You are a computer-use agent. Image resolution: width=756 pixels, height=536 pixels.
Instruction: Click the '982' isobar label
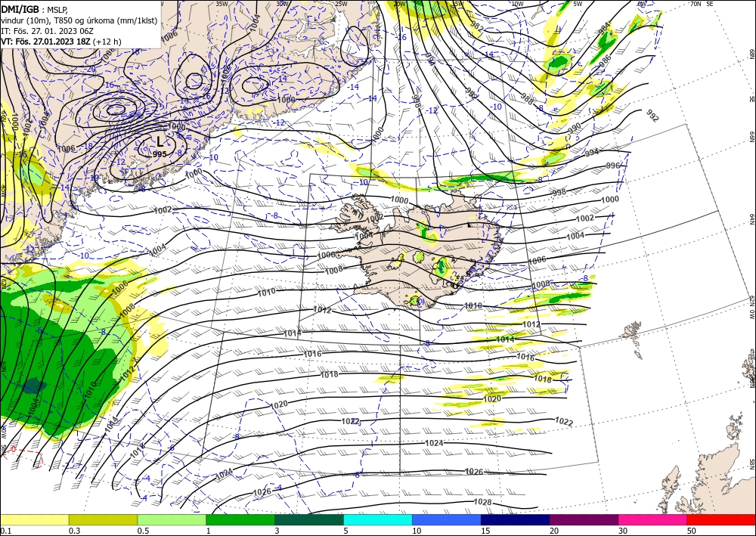tap(476, 27)
